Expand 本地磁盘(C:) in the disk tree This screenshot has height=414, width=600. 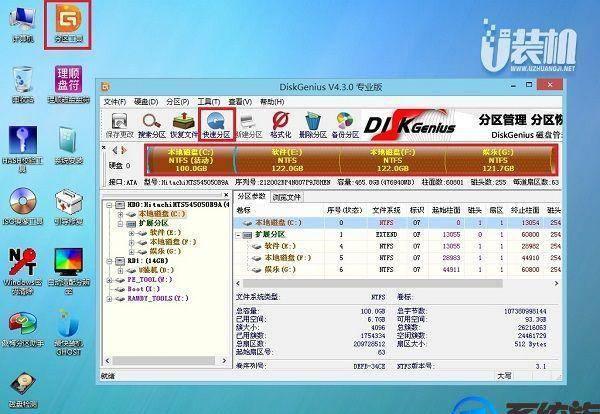(121, 214)
